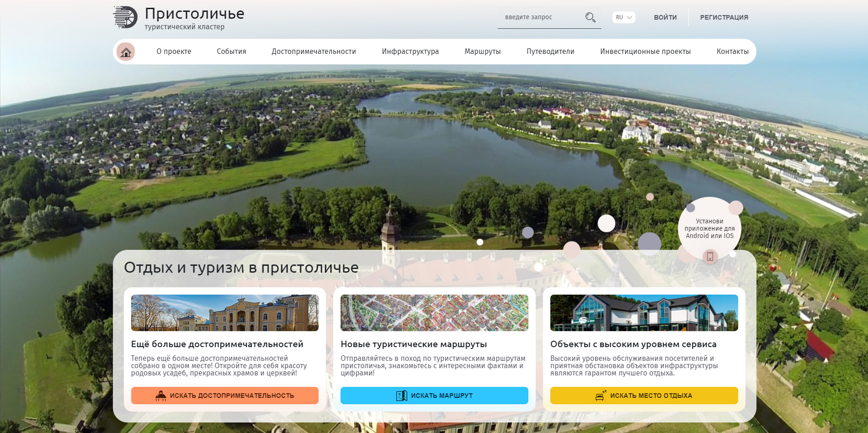Click the ИСКАТЬ МЕСТО ОТДЫХА yellow button
This screenshot has height=433, width=868.
[x=644, y=396]
